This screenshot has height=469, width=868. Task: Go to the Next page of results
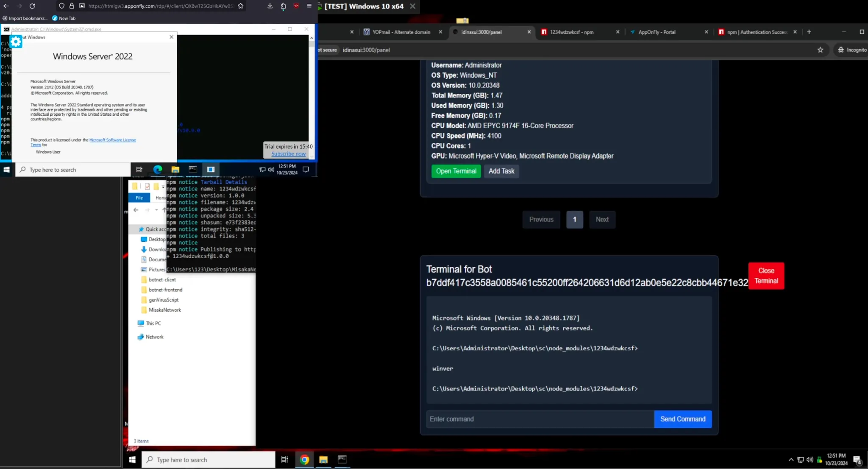[602, 220]
